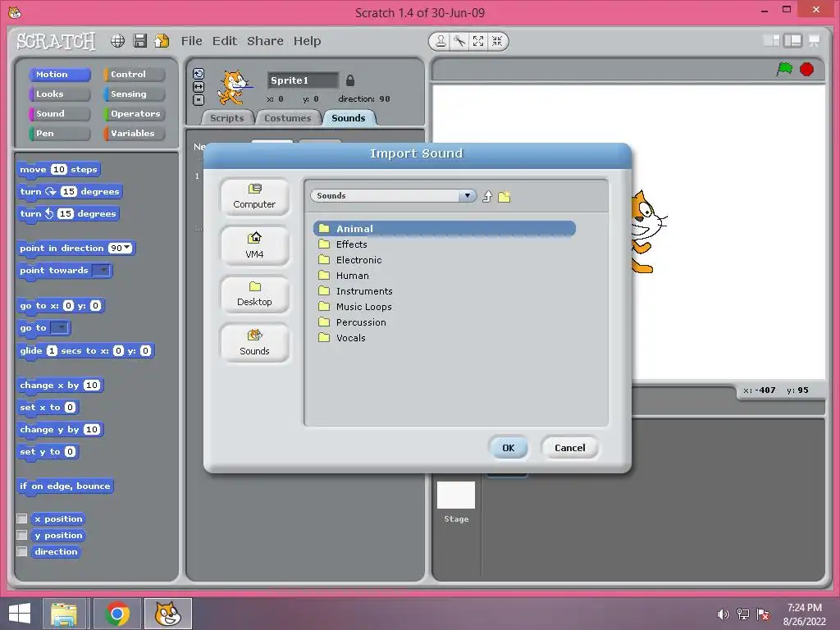The height and width of the screenshot is (630, 840).
Task: Select the duplicate stamp tool
Action: [x=441, y=41]
